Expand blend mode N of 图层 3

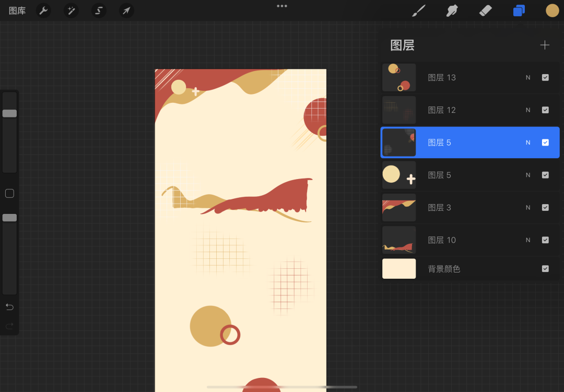[528, 208]
